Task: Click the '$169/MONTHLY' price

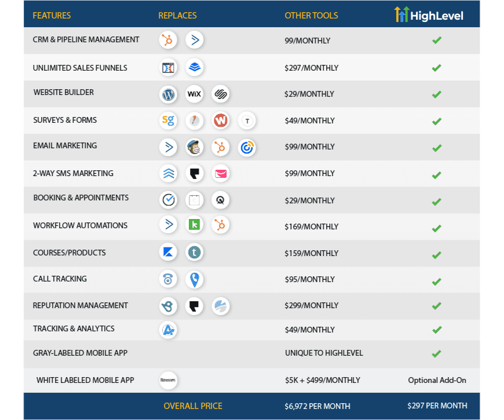Action: [312, 227]
